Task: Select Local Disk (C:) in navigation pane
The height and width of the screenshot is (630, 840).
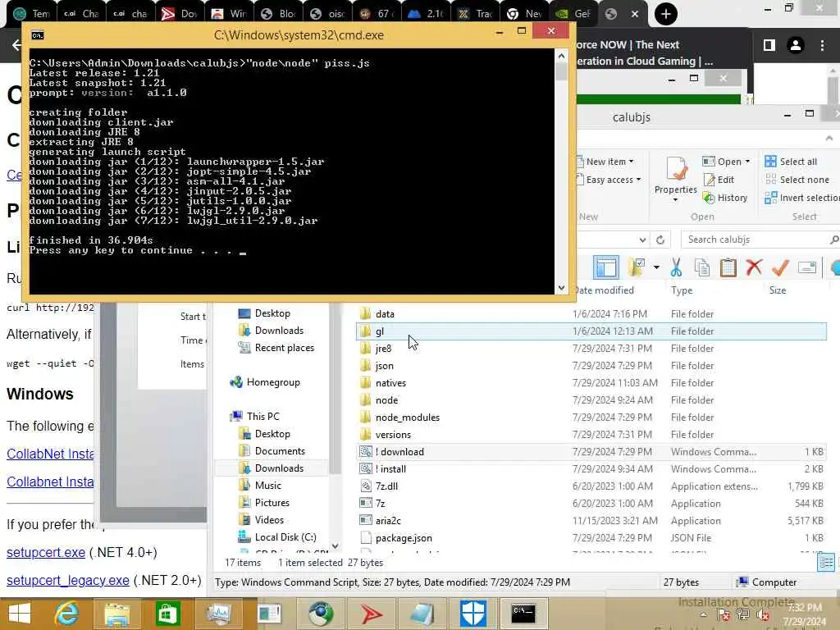Action: pyautogui.click(x=277, y=536)
